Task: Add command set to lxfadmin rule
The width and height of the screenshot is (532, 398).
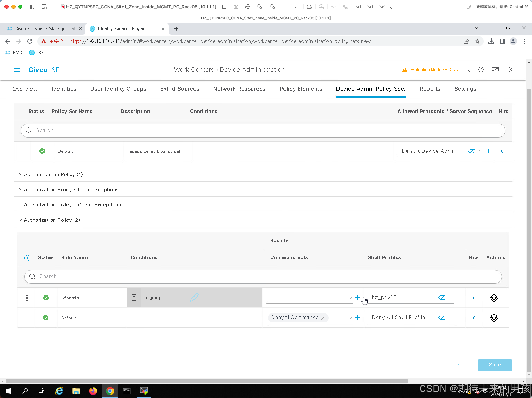Action: click(x=358, y=298)
